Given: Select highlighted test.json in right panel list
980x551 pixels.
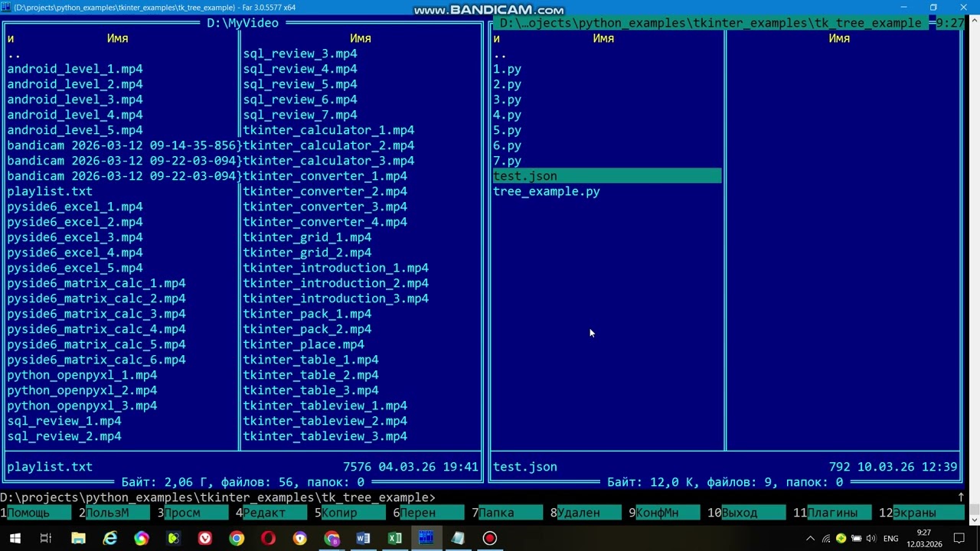Looking at the screenshot, I should tap(606, 176).
